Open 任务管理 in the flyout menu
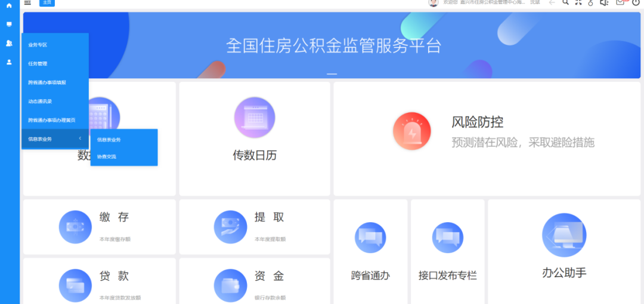Viewport: 644px width, 304px height. tap(38, 63)
